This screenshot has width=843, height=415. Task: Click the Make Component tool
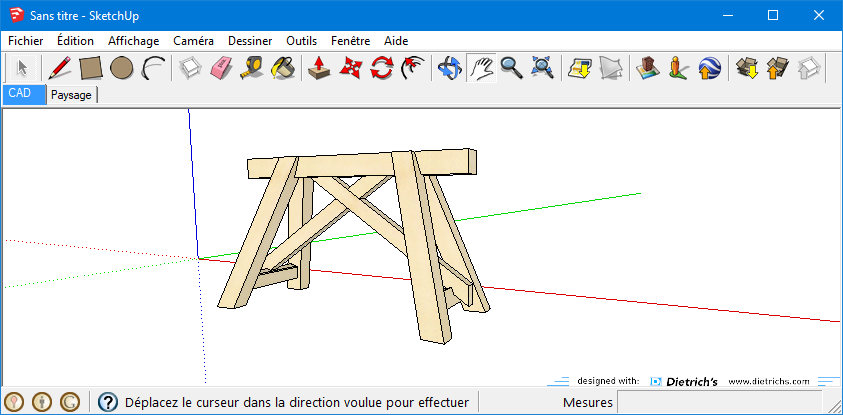click(x=189, y=68)
